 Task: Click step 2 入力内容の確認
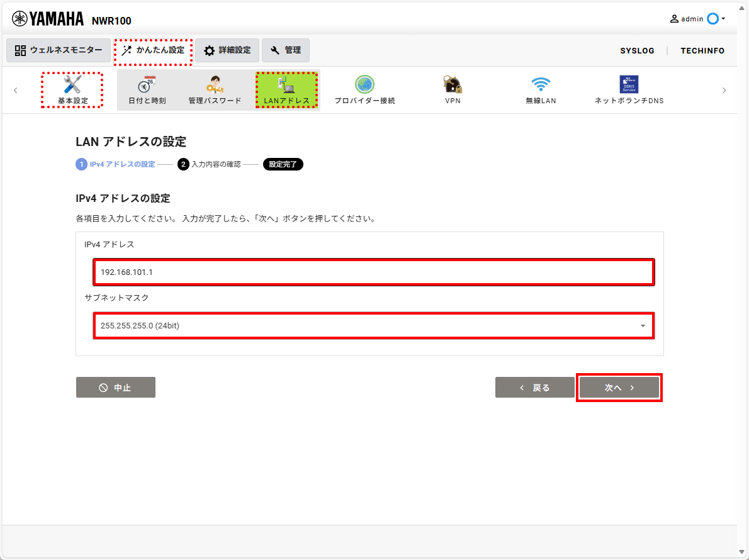click(x=209, y=164)
